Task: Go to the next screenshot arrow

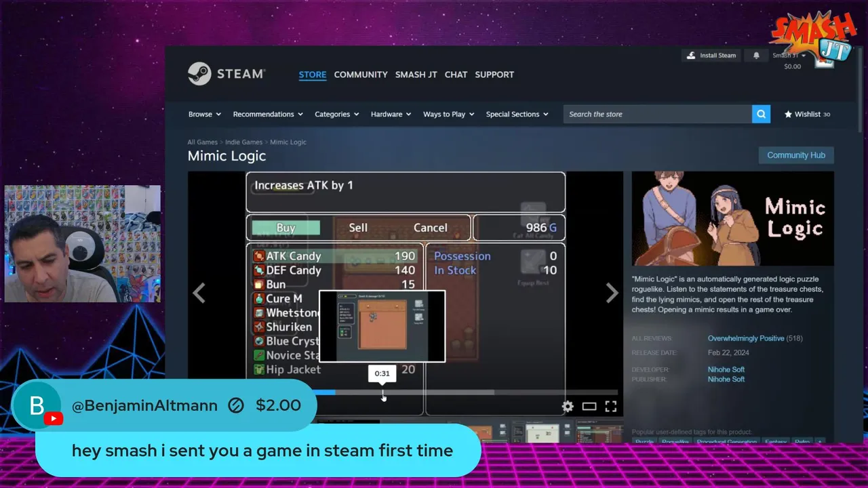Action: point(612,293)
